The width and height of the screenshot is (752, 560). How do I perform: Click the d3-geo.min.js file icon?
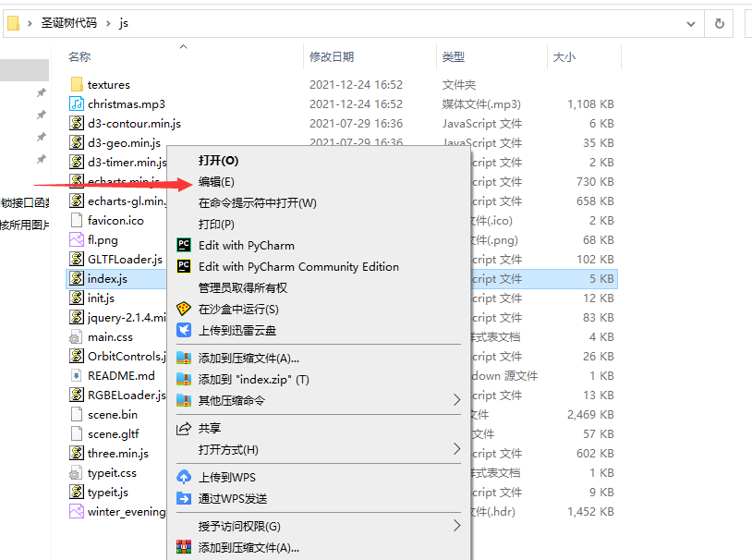click(77, 142)
